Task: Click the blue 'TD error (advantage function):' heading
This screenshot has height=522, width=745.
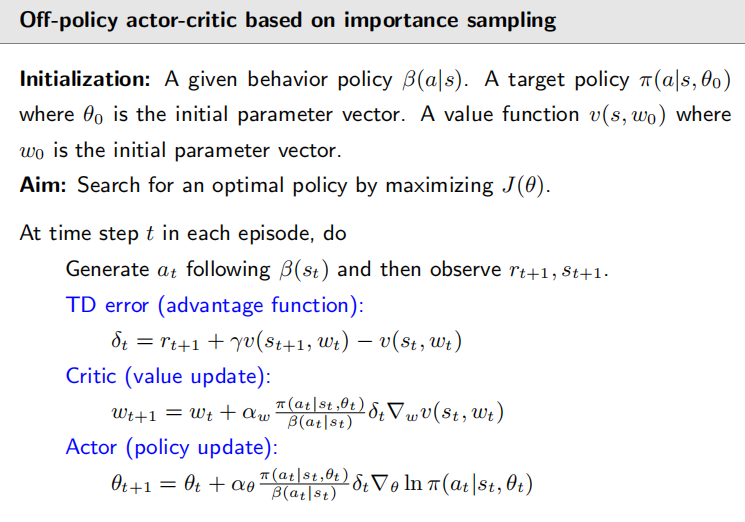Action: tap(214, 305)
